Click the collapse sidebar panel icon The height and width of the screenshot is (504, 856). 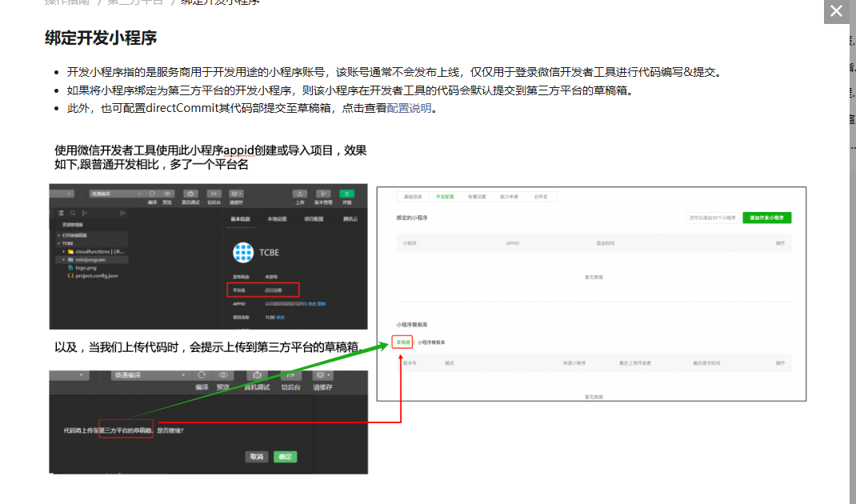[x=123, y=213]
